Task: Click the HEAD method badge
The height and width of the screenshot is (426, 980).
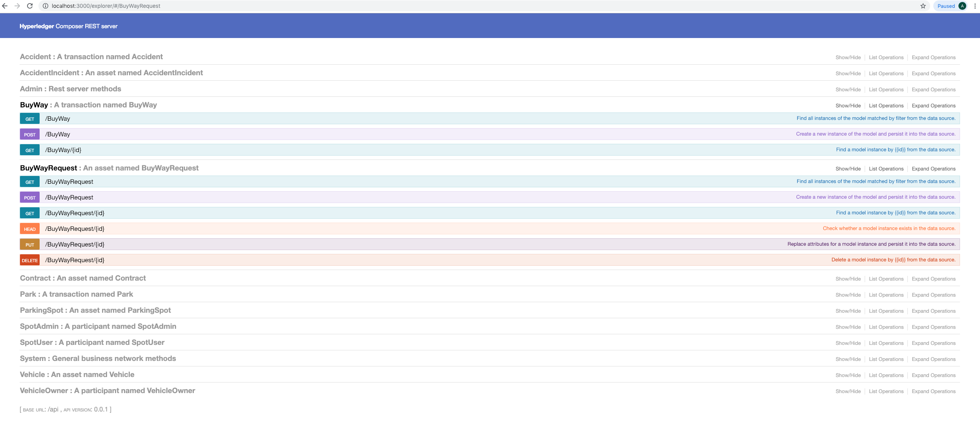Action: [x=30, y=229]
